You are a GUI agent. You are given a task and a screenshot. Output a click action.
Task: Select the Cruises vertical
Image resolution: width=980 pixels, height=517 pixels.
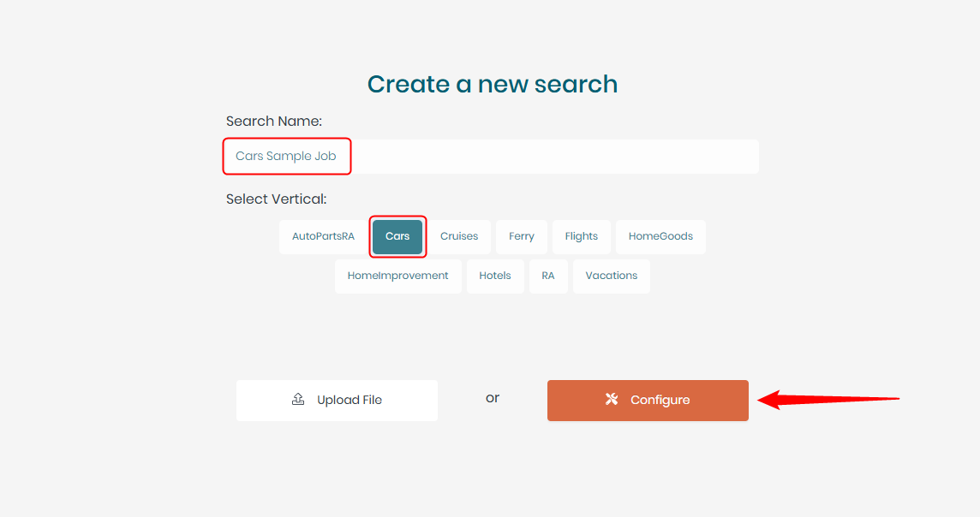[459, 236]
